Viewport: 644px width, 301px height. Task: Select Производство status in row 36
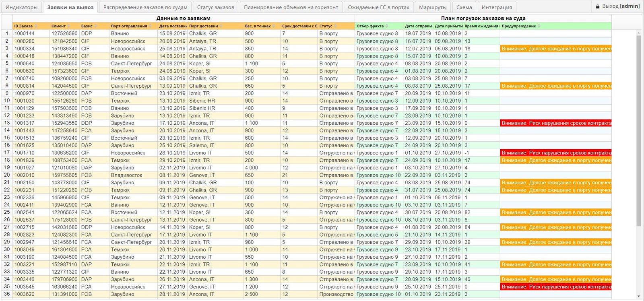click(336, 294)
